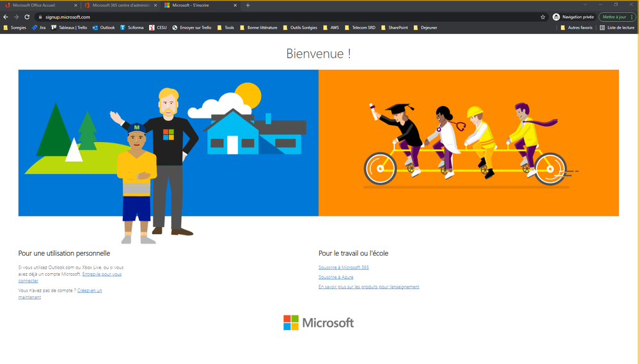Viewport: 639px width, 364px height.
Task: Click the Entrez-le pour vous connecter link
Action: point(102,274)
